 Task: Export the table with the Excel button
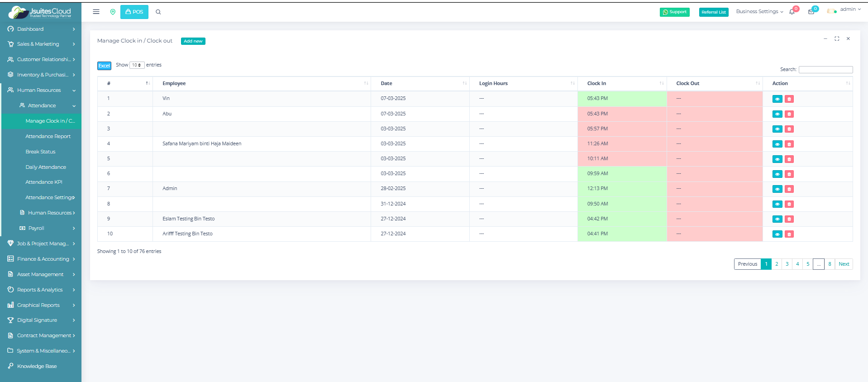(104, 66)
